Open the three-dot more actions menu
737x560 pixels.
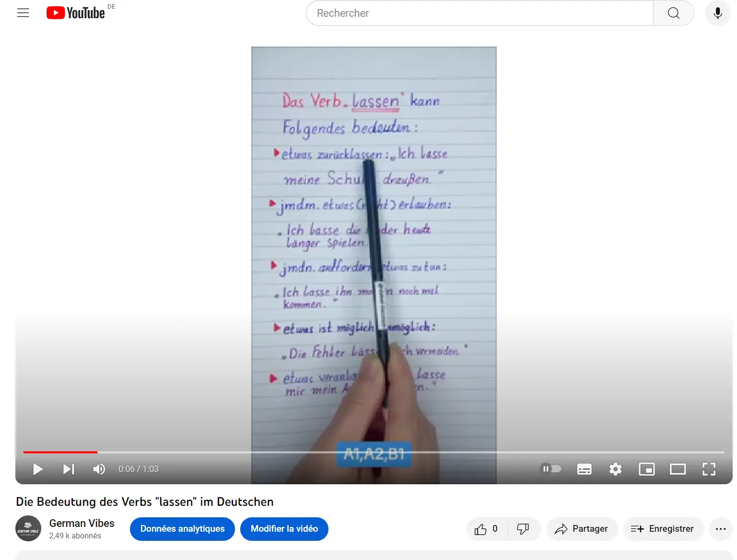coord(720,529)
